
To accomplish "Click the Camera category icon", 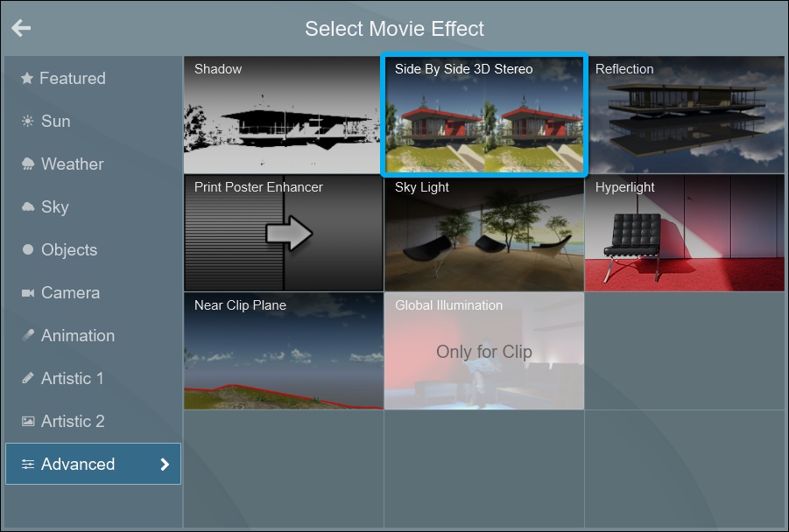I will pos(28,293).
